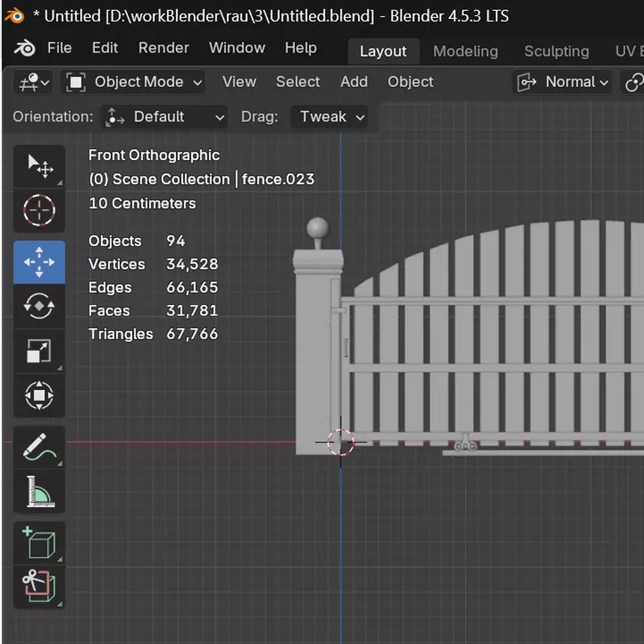This screenshot has height=644, width=644.
Task: Open the Render menu
Action: (164, 48)
